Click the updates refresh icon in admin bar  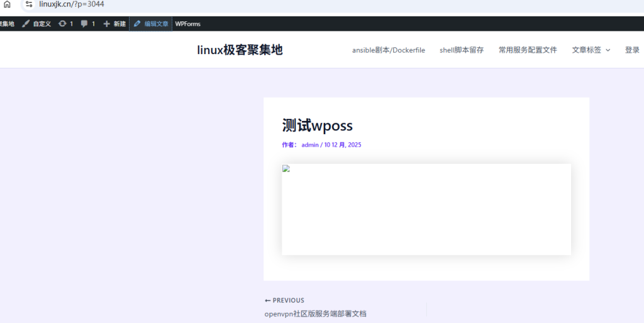click(62, 24)
